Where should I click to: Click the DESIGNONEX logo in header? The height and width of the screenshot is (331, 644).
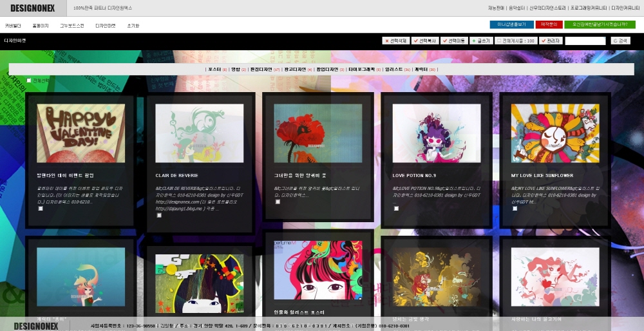(x=32, y=8)
